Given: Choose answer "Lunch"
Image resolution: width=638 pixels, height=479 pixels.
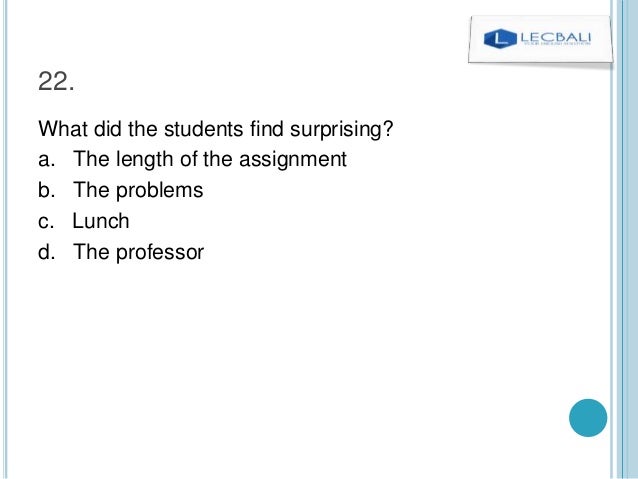Looking at the screenshot, I should click(101, 221).
